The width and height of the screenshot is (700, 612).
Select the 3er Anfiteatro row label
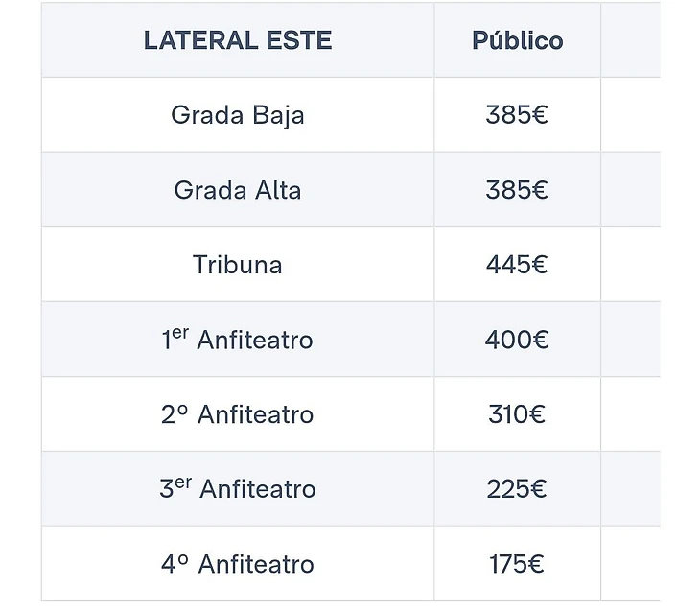pos(238,489)
